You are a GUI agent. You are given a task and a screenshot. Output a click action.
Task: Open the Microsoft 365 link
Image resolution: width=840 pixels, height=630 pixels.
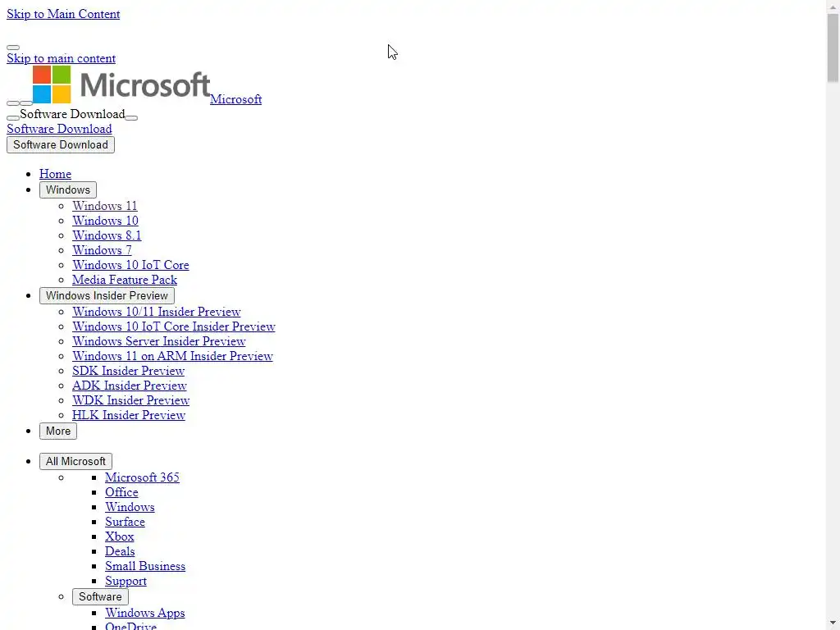(143, 477)
